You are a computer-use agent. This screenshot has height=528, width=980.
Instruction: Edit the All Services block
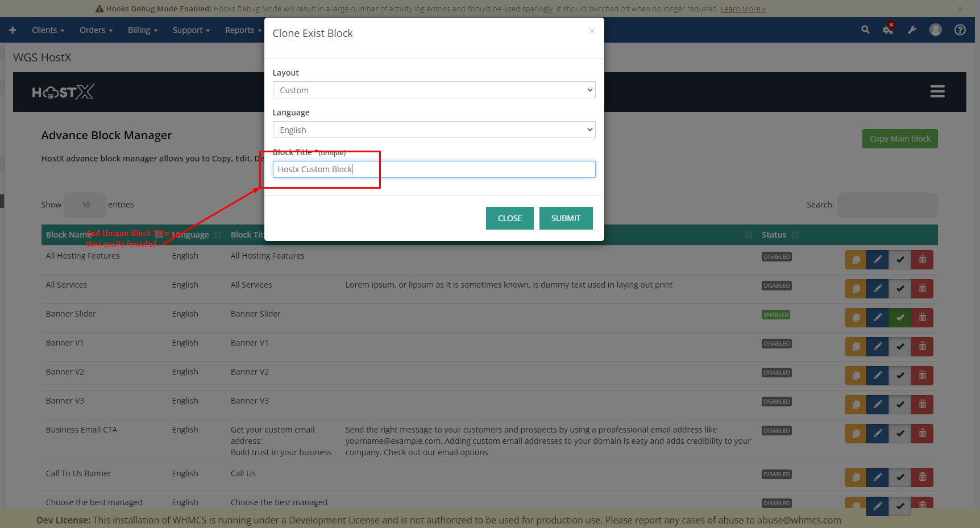click(x=878, y=289)
